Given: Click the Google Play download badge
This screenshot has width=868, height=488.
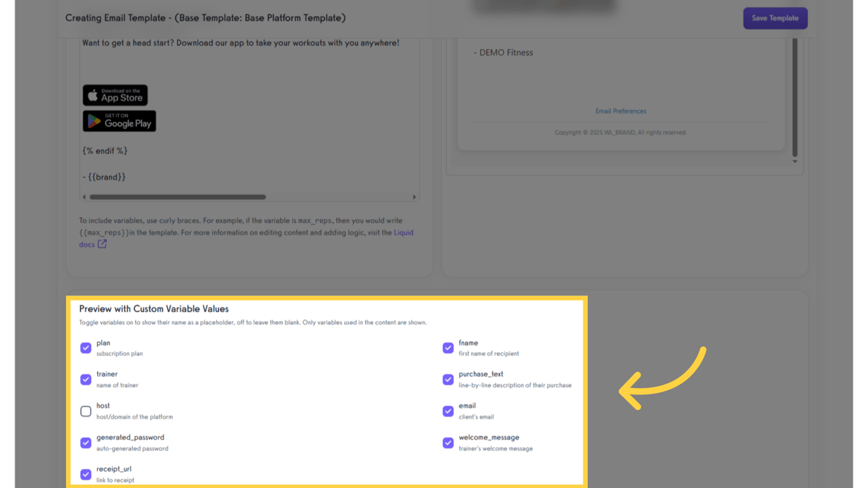Looking at the screenshot, I should [x=119, y=121].
